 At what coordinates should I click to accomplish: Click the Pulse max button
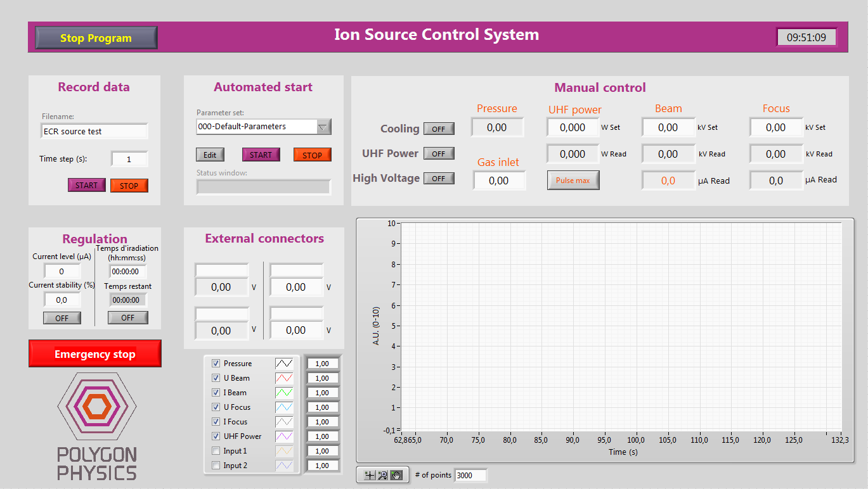pyautogui.click(x=573, y=181)
